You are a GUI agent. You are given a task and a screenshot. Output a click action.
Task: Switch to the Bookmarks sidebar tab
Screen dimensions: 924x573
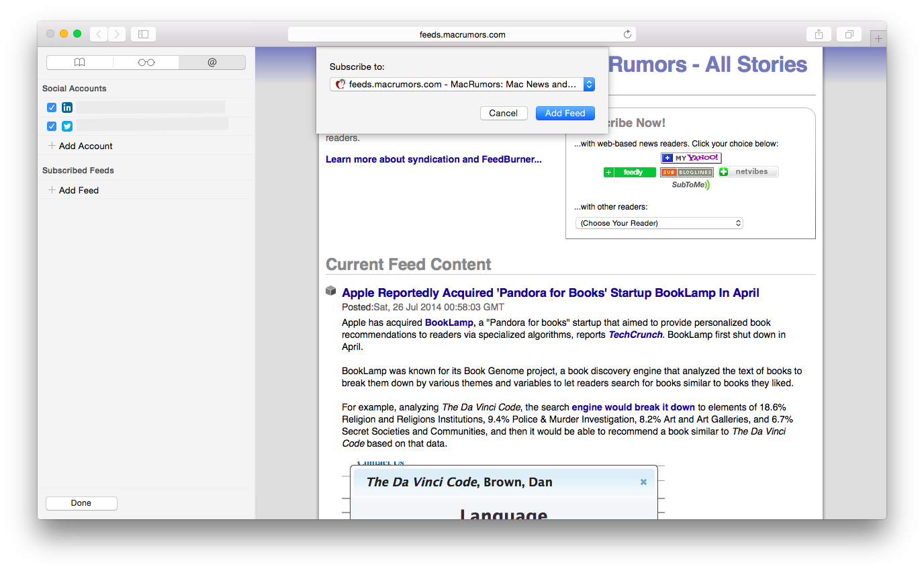click(x=80, y=62)
